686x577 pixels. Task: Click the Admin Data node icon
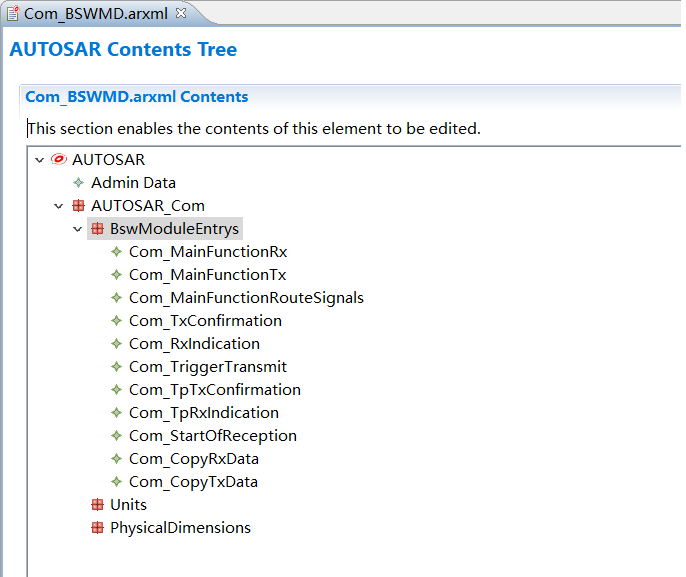78,183
